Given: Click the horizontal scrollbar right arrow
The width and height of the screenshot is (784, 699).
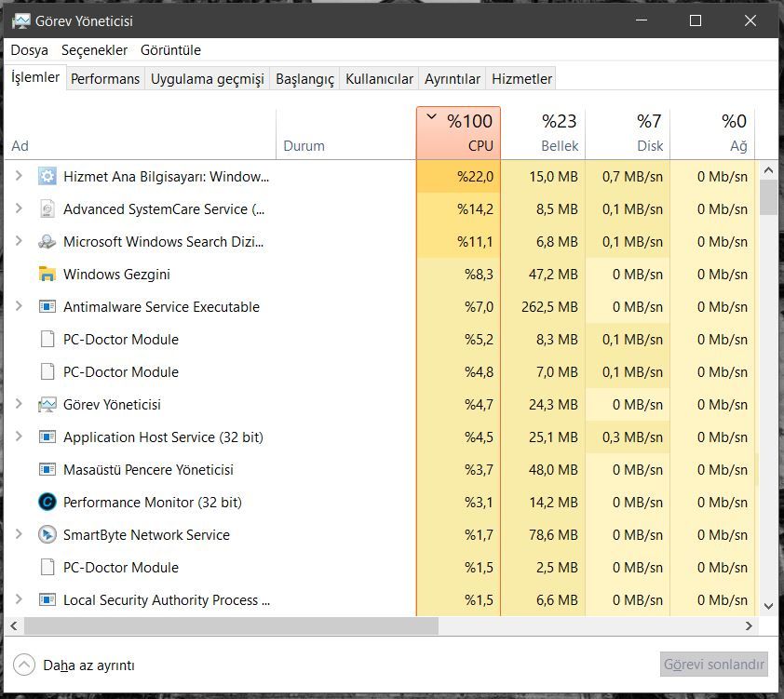Looking at the screenshot, I should tap(750, 626).
